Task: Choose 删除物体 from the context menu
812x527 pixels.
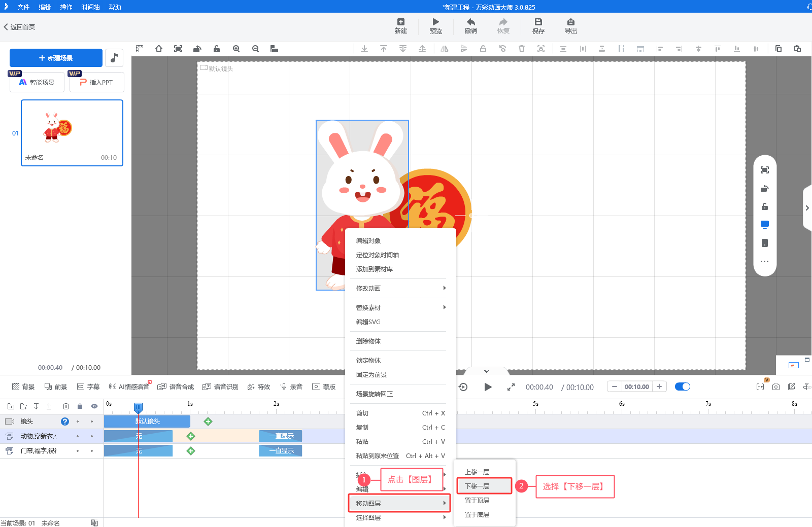Action: [x=368, y=341]
